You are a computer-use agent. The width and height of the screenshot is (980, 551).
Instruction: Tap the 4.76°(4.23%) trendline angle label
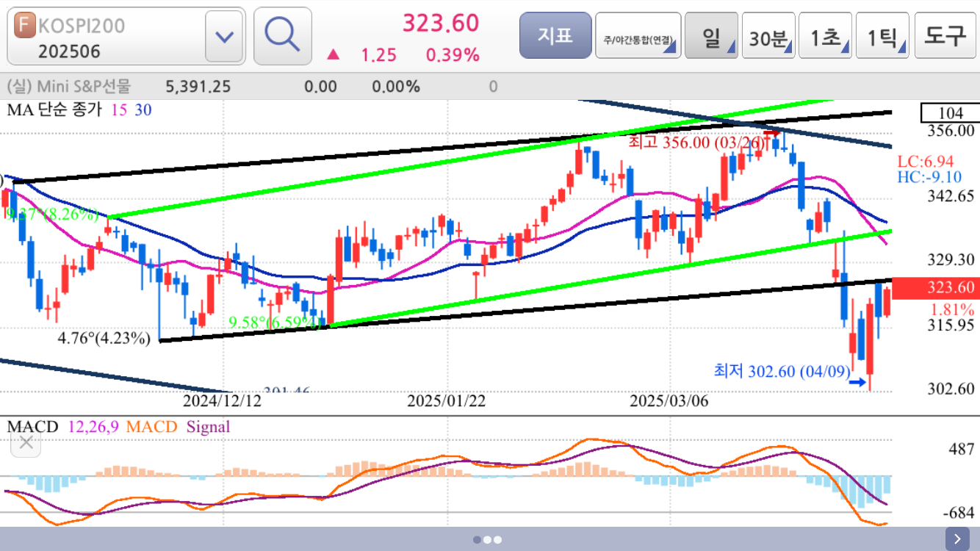click(105, 339)
